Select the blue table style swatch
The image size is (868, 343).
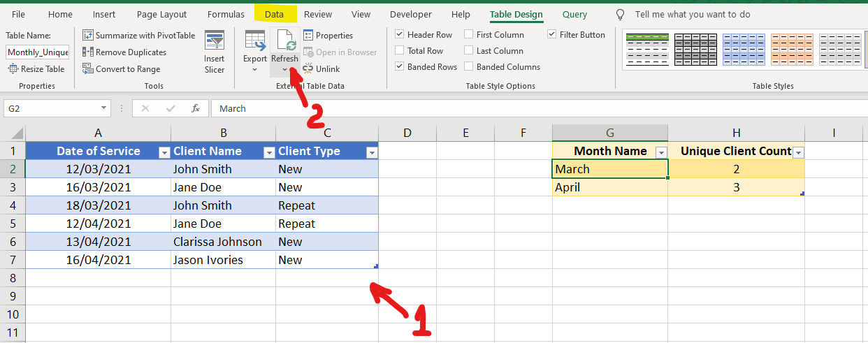(x=744, y=50)
